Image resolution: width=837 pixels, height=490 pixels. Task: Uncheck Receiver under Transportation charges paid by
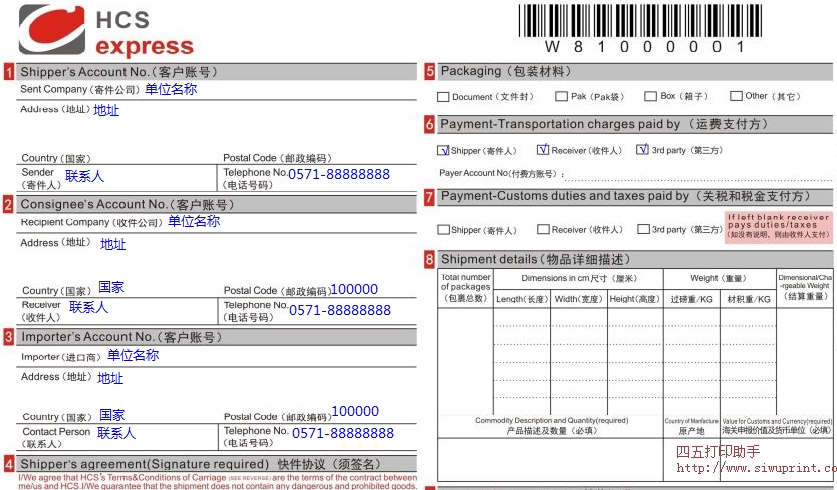tap(543, 150)
